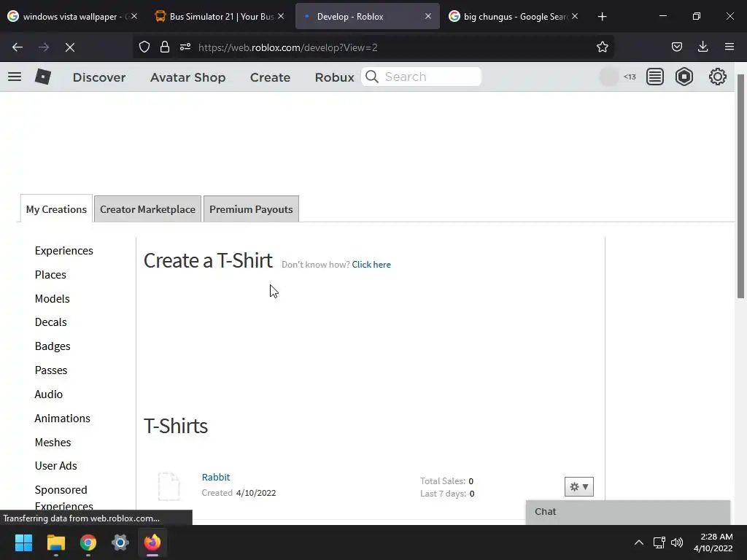Open the Roblox notifications feed icon
Screen dimensions: 747x560
pyautogui.click(x=655, y=77)
